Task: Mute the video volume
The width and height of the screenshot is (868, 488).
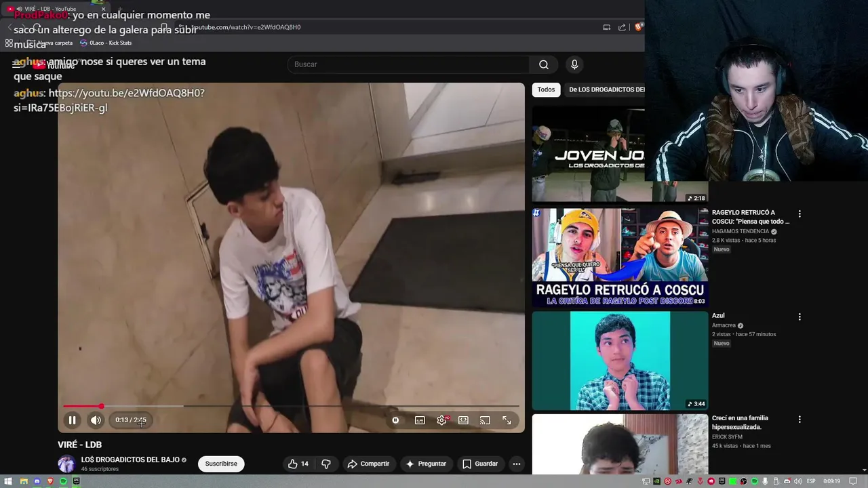Action: (x=96, y=420)
